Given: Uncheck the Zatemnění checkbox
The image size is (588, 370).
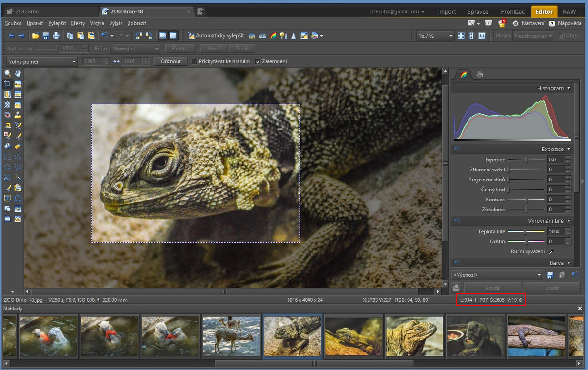Looking at the screenshot, I should click(x=258, y=61).
